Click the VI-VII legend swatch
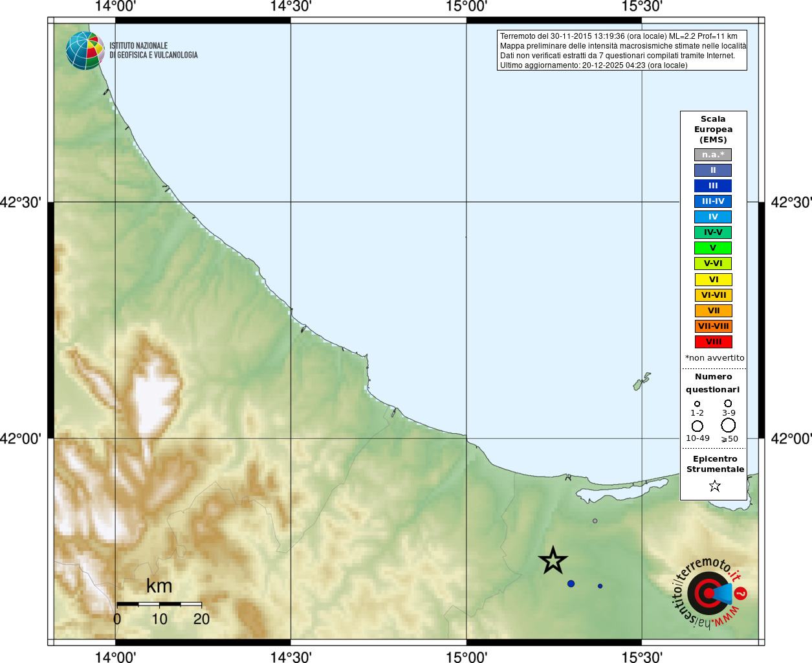The image size is (812, 663). point(714,295)
